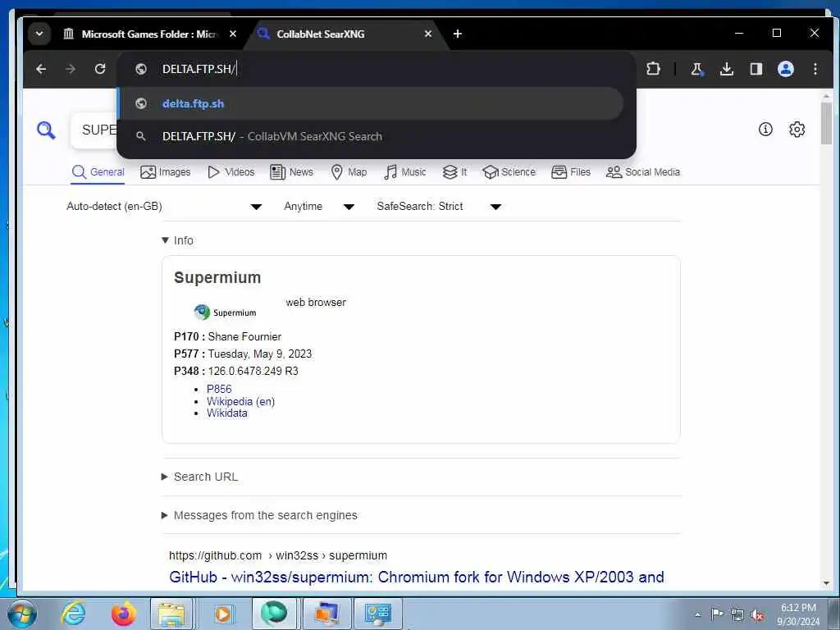Select the Map search category
This screenshot has height=630, width=840.
349,172
